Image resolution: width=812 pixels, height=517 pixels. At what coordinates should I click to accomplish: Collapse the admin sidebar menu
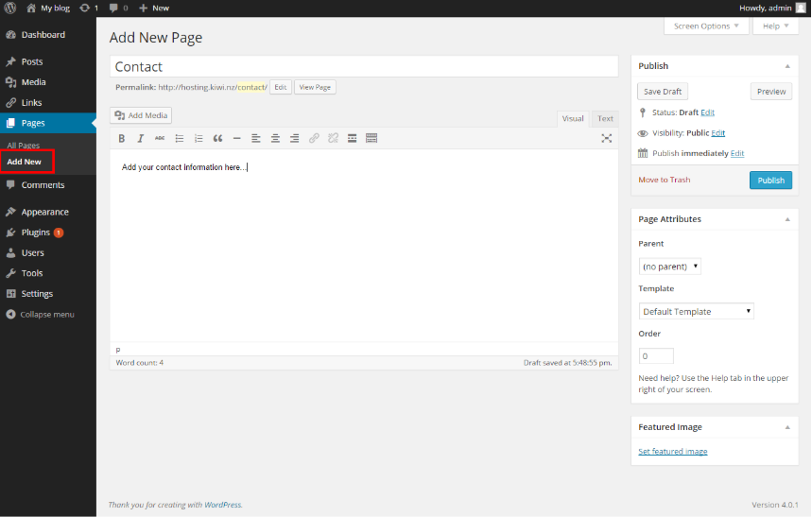point(41,315)
